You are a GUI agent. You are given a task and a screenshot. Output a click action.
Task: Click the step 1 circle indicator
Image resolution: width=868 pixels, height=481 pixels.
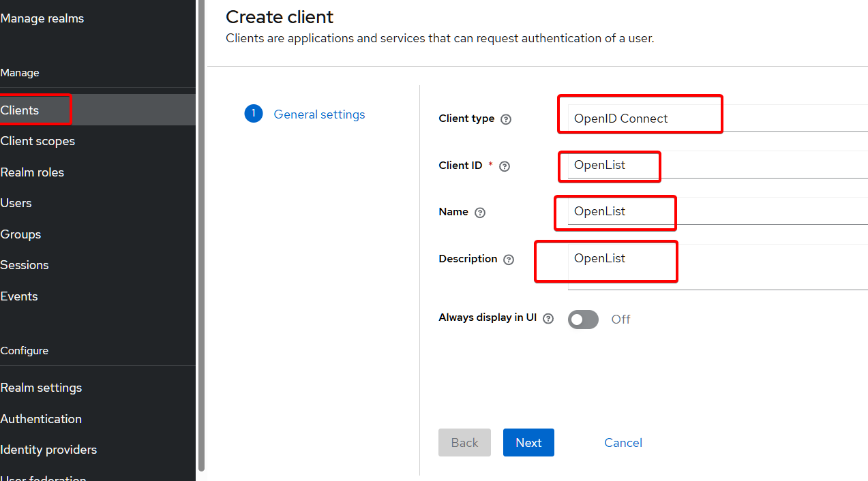point(253,114)
